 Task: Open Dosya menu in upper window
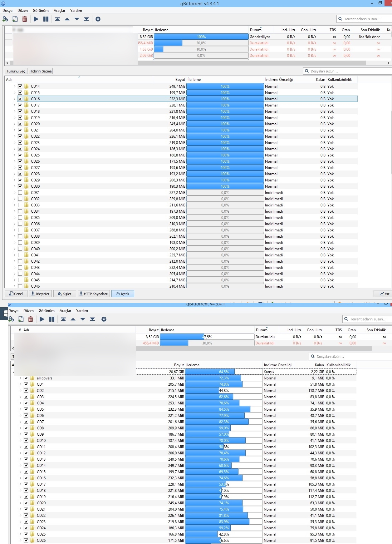coord(7,11)
